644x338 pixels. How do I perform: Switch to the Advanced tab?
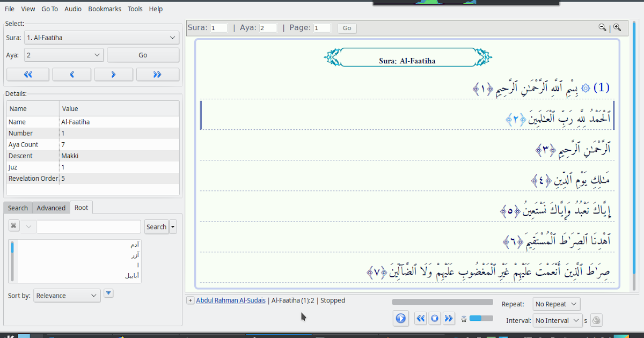coord(51,208)
